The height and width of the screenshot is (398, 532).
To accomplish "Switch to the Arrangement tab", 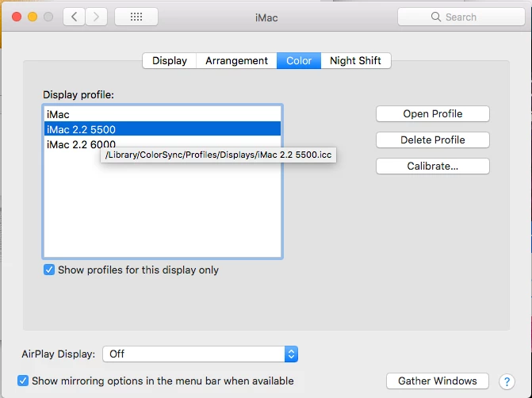I will tap(236, 61).
